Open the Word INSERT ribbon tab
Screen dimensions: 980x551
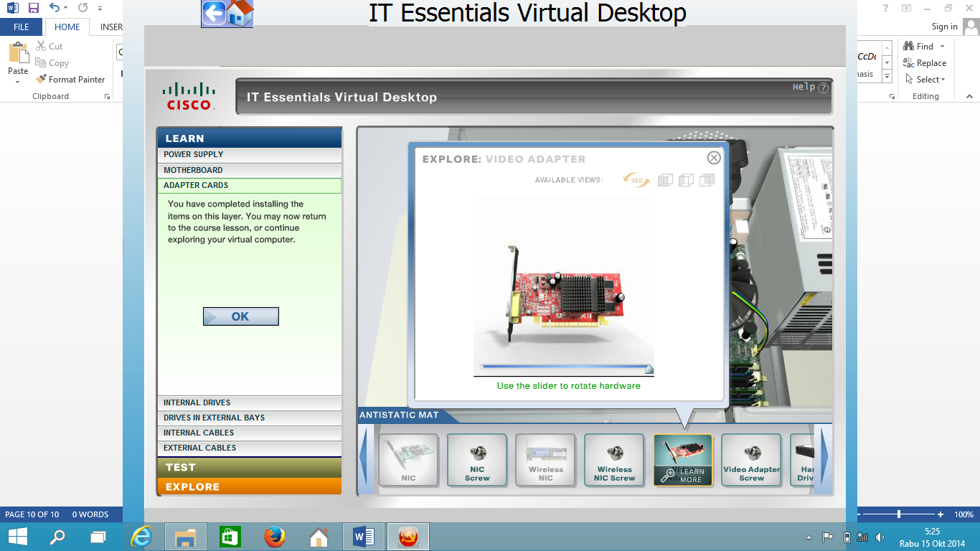[111, 27]
